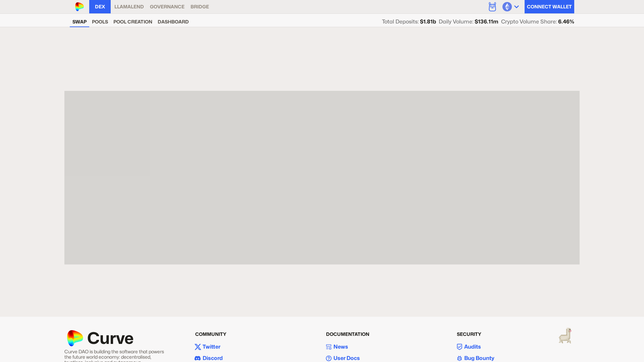Switch to the Pools tab
This screenshot has width=644, height=362.
click(100, 22)
